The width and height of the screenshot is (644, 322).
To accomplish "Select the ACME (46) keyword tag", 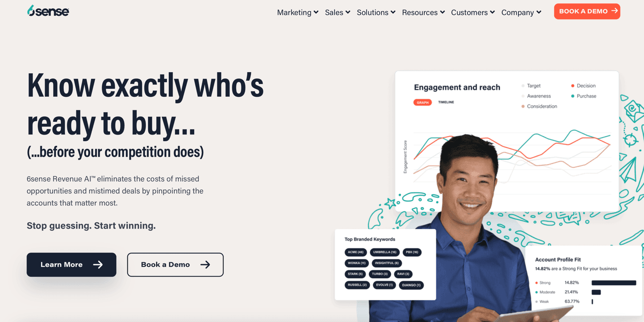I will (x=355, y=252).
